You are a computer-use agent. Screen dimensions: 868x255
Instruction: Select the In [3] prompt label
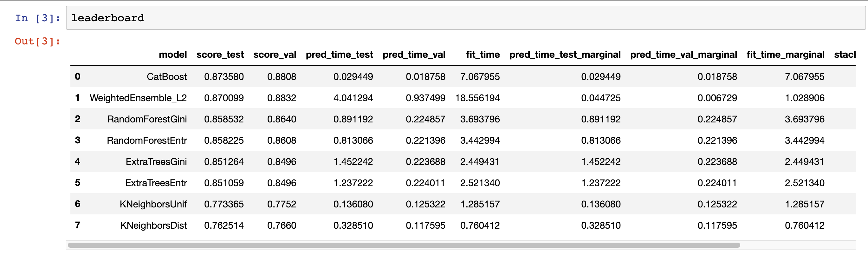(x=37, y=18)
